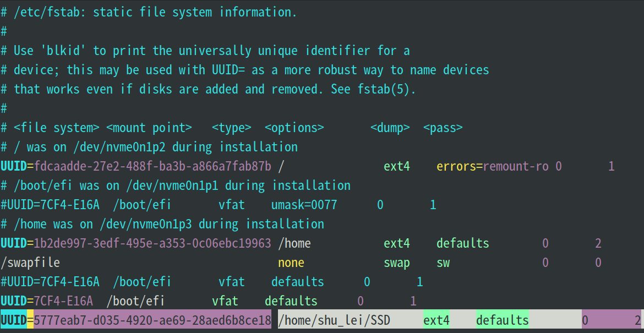Click the /home/shu_lei/SSD mount point
644x333 pixels.
point(334,320)
